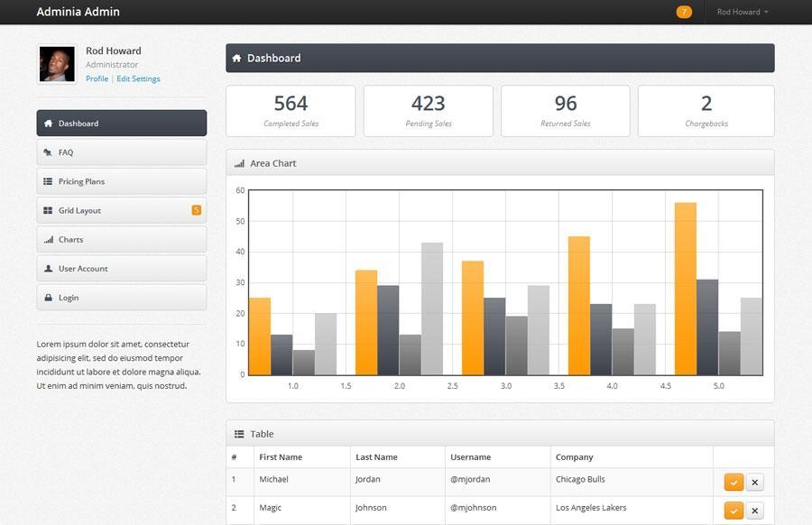The image size is (812, 525).
Task: Open the Rod Howard dropdown in top bar
Action: tap(743, 12)
